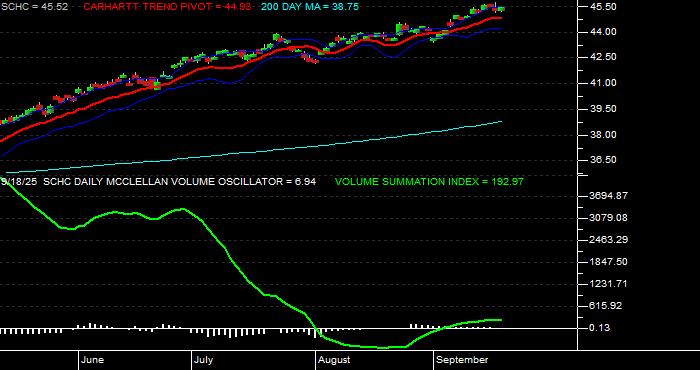Click the SCHC = 45.52 price label
Image resolution: width=700 pixels, height=370 pixels.
point(34,7)
